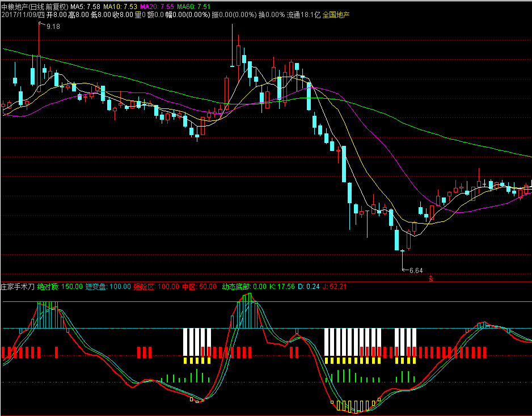
Task: Click the D: 0.24 value
Action: click(309, 287)
